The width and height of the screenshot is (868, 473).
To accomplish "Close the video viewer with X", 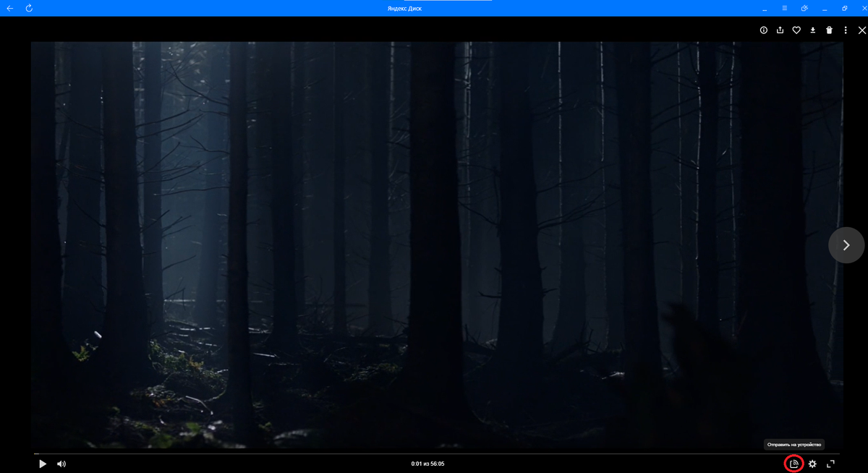I will (861, 30).
